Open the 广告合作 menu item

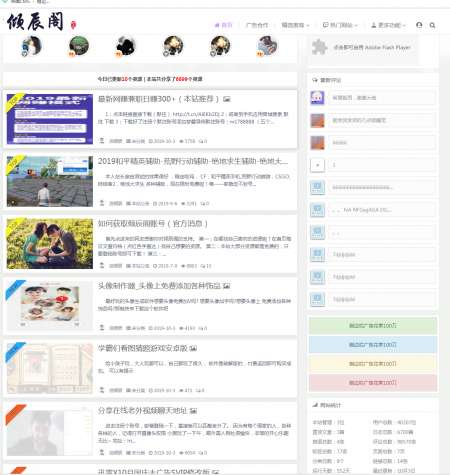click(257, 25)
